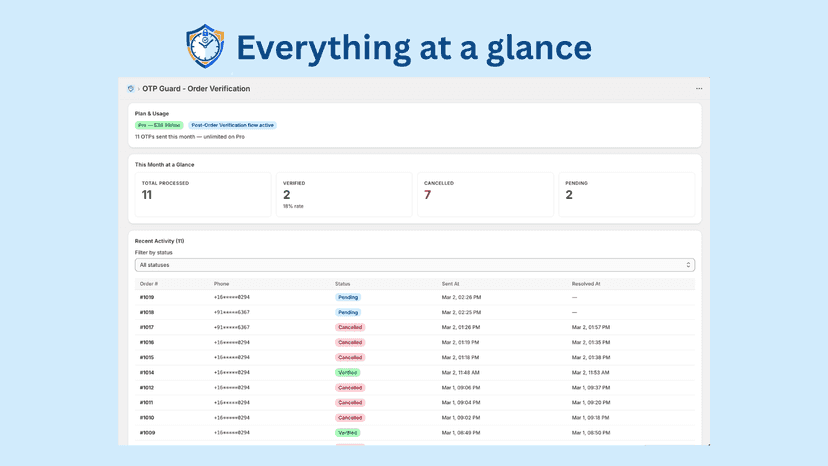The image size is (828, 466).
Task: Click resolved time 'Mar 2, 11:53 AM'
Action: [590, 372]
